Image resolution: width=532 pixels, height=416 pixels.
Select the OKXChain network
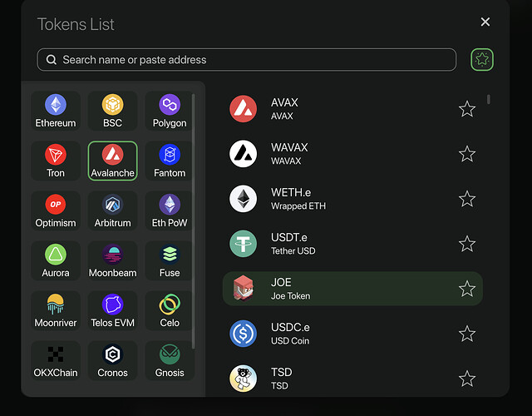tap(56, 360)
